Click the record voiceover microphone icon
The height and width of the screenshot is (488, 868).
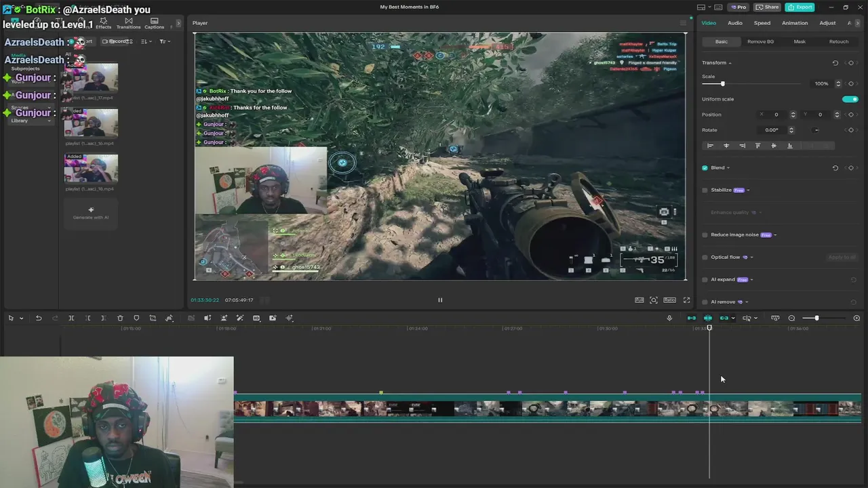tap(669, 318)
